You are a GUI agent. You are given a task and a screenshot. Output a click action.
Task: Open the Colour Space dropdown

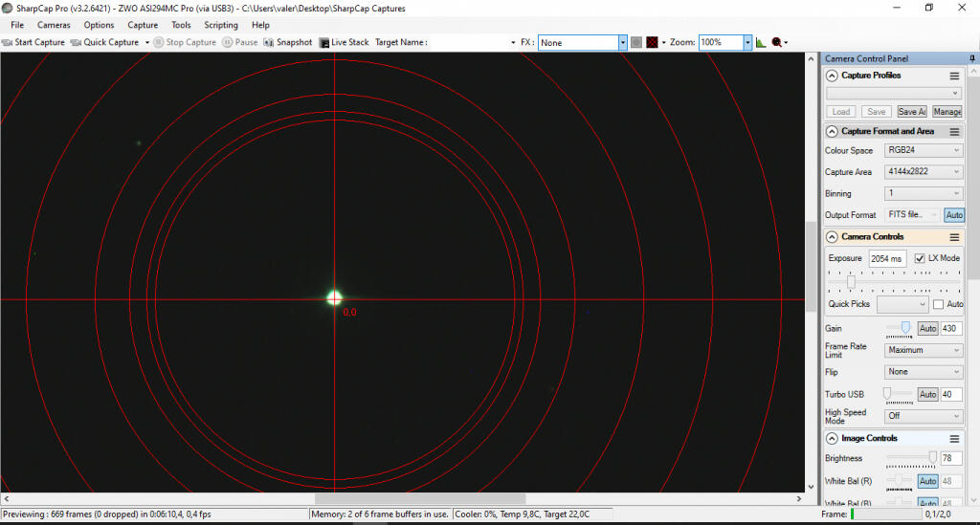point(923,150)
